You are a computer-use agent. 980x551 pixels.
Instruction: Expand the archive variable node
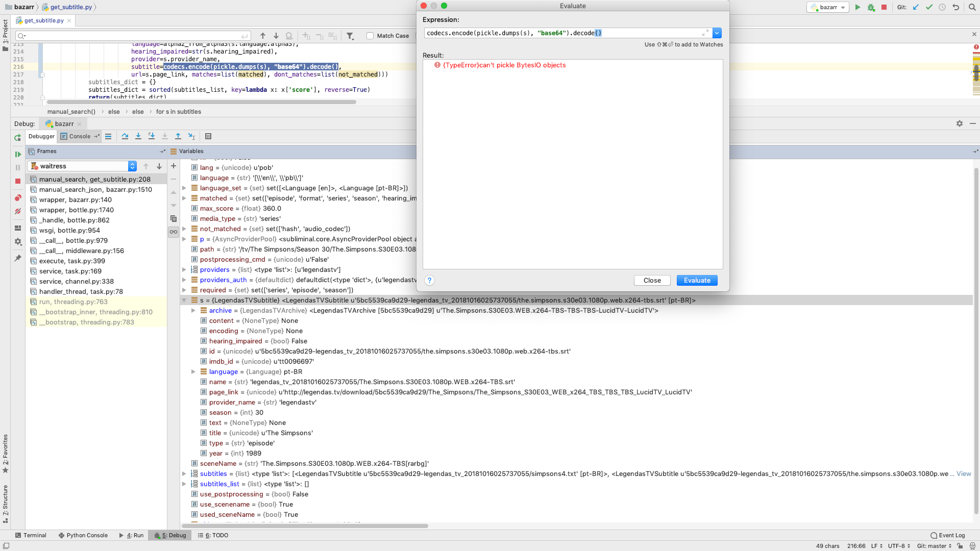(x=193, y=311)
